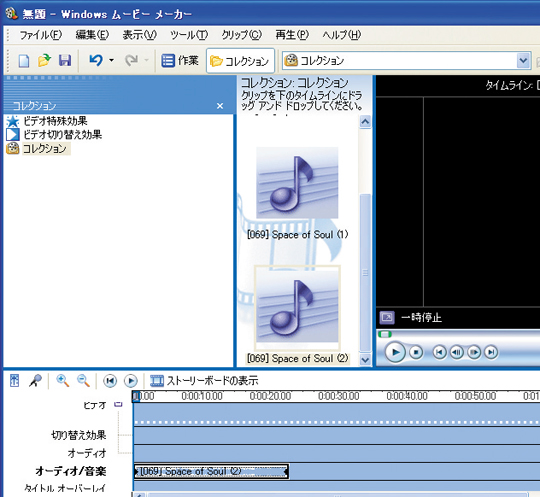This screenshot has width=540, height=497.
Task: Click the timeline ruler at 0:00:10.00
Action: point(202,396)
